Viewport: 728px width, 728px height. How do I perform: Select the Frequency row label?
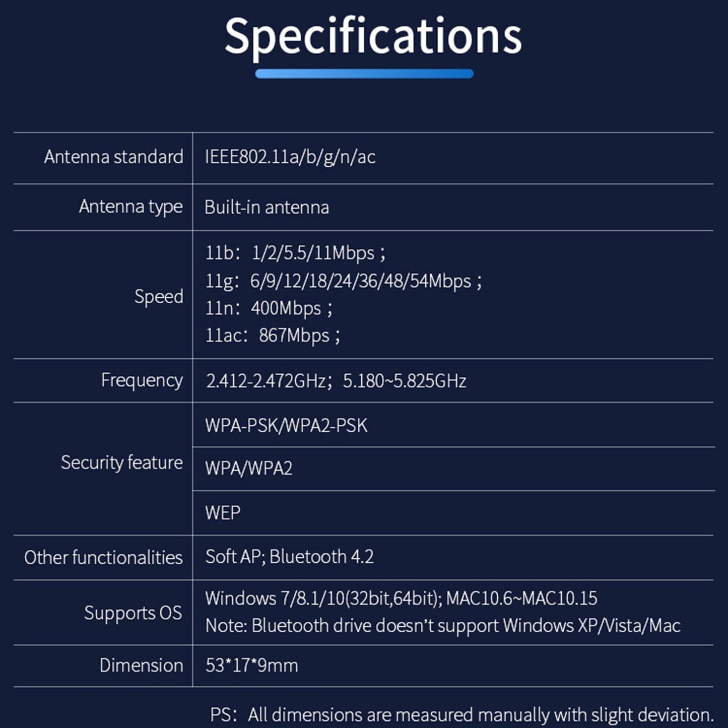[x=142, y=380]
